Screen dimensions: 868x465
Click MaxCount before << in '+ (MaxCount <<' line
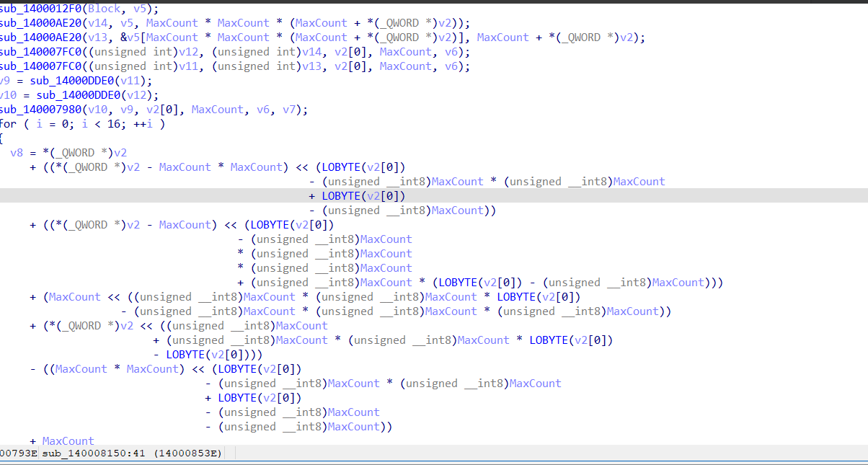coord(75,297)
